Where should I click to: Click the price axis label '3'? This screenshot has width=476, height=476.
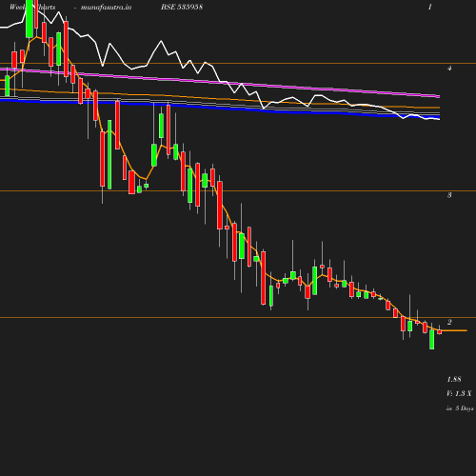[x=449, y=195]
